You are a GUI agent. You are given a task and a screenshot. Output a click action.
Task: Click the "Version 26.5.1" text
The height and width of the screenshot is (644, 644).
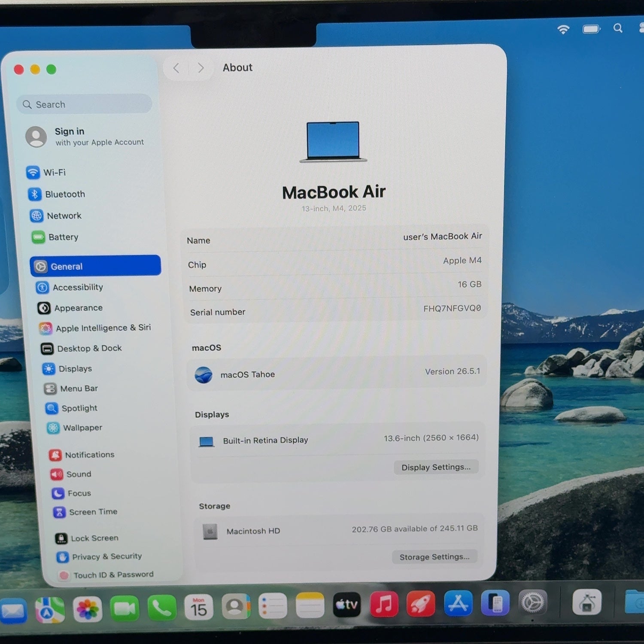[x=453, y=371]
